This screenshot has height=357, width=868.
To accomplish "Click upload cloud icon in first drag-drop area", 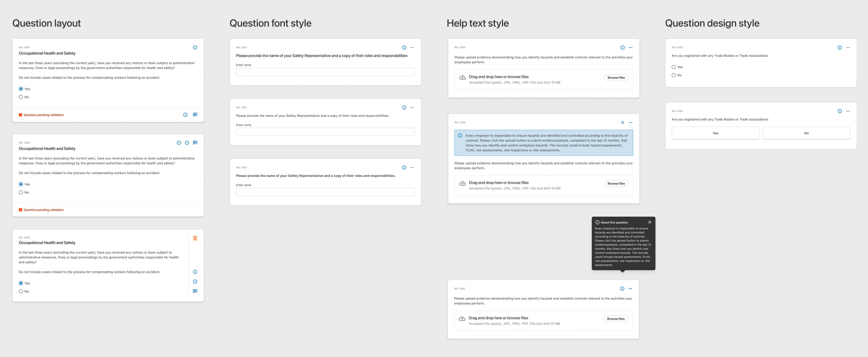I will 463,78.
